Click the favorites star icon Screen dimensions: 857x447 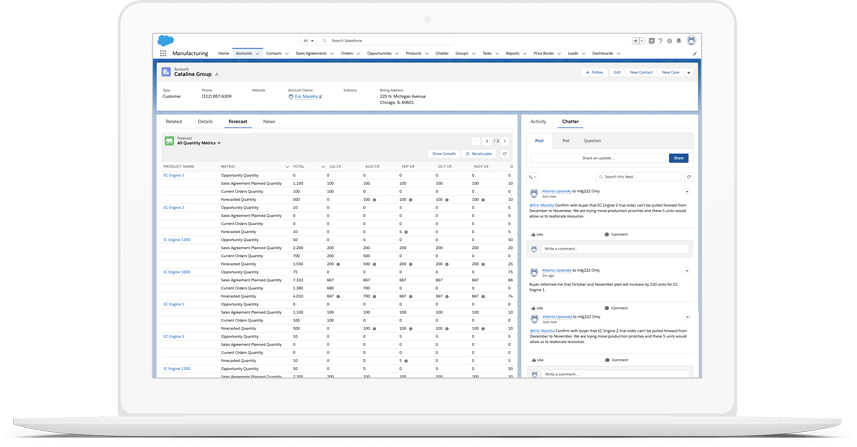(x=636, y=41)
